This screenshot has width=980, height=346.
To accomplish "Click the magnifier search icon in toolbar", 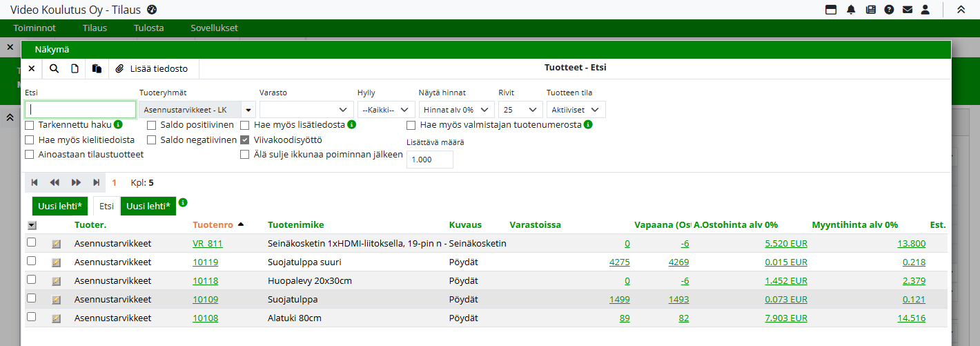I will (54, 68).
